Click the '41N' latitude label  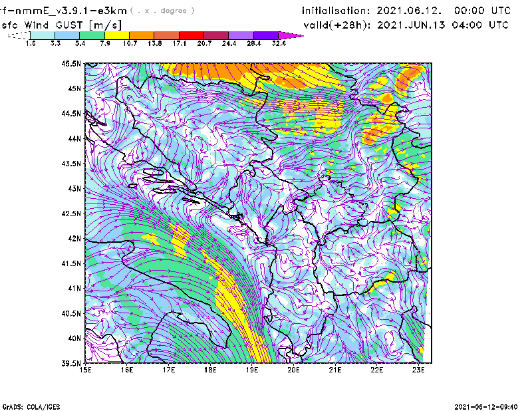click(x=74, y=289)
